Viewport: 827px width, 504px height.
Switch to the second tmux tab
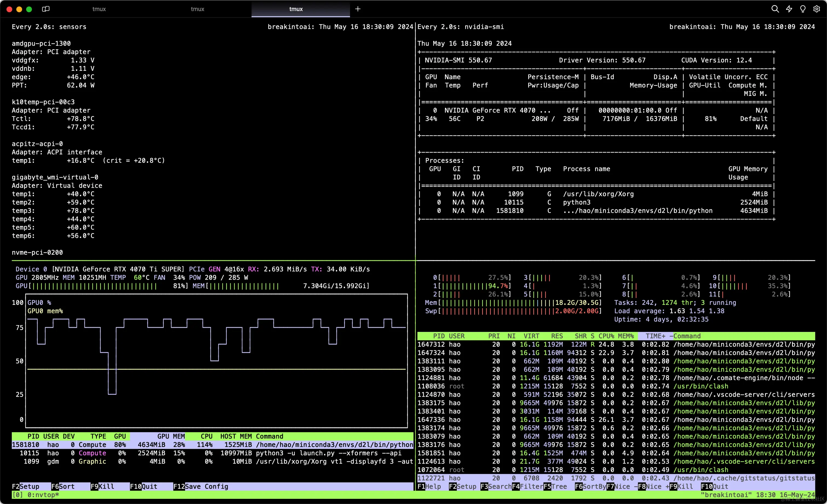[197, 9]
